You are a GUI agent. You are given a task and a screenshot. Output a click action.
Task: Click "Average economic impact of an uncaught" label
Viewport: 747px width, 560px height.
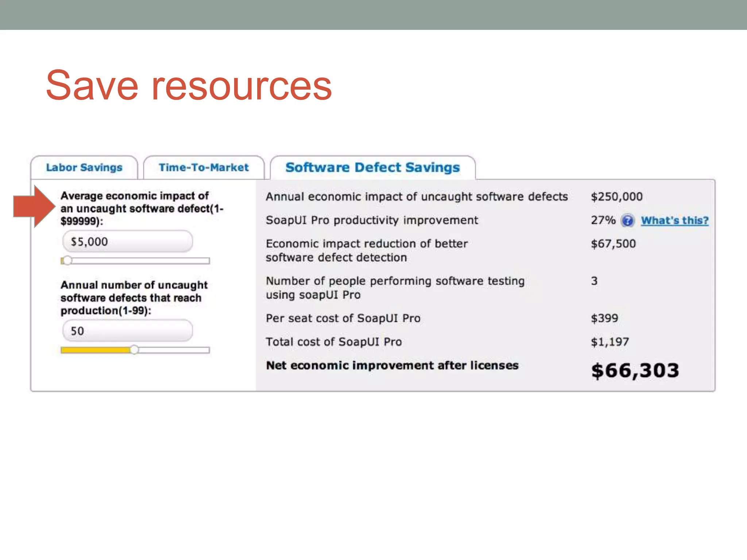click(x=142, y=208)
